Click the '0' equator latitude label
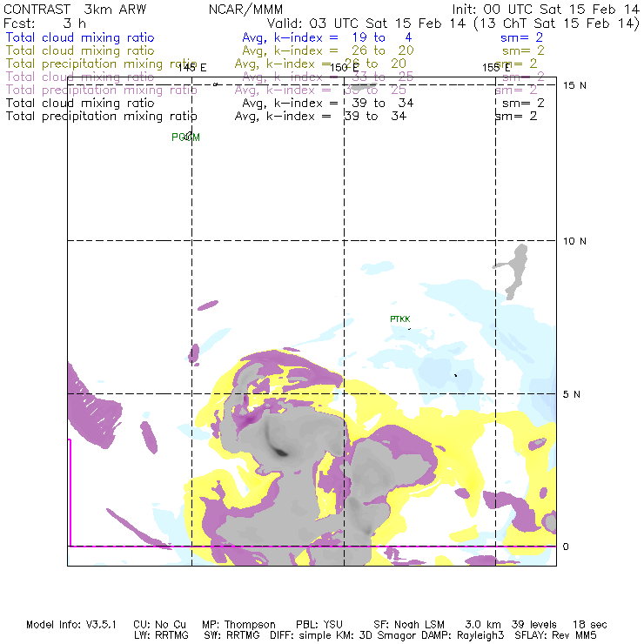 coord(566,547)
